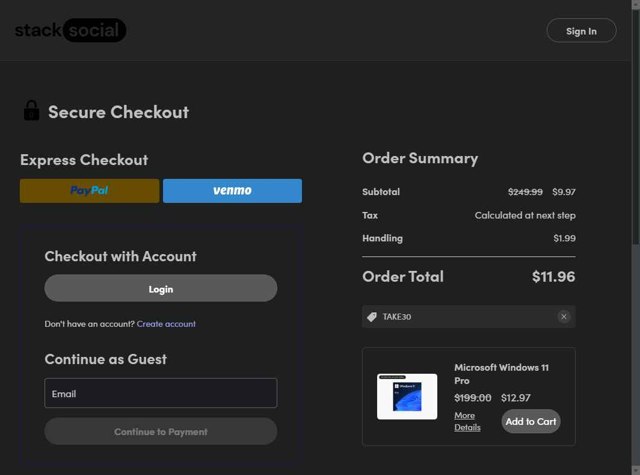This screenshot has width=640, height=475.
Task: Open More Details for Windows 11 Pro
Action: pos(467,422)
